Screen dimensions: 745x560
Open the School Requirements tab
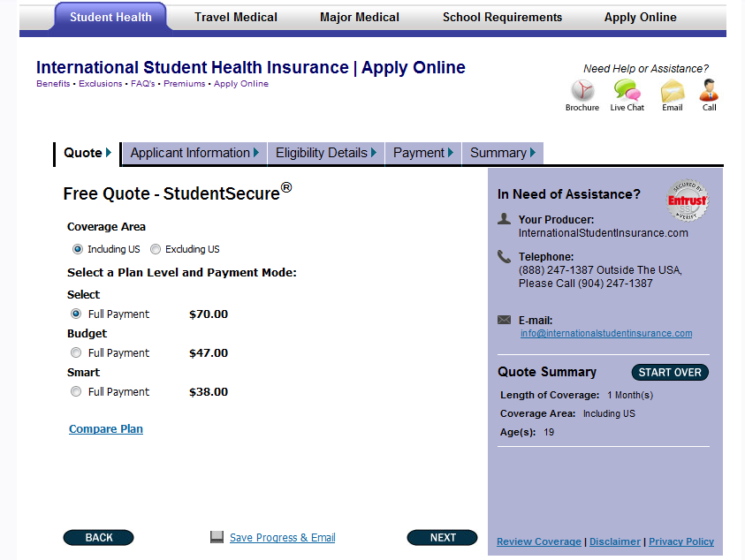(502, 18)
